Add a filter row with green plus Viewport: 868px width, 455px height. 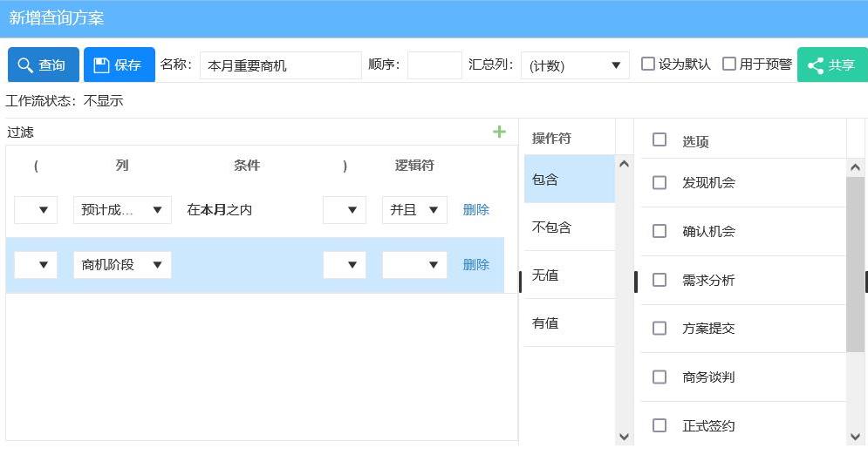point(499,132)
